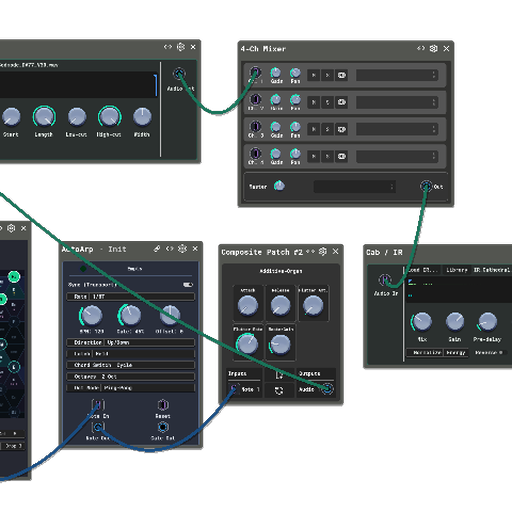Click Composite Patch Audio output jack
Image resolution: width=512 pixels, height=512 pixels.
328,389
